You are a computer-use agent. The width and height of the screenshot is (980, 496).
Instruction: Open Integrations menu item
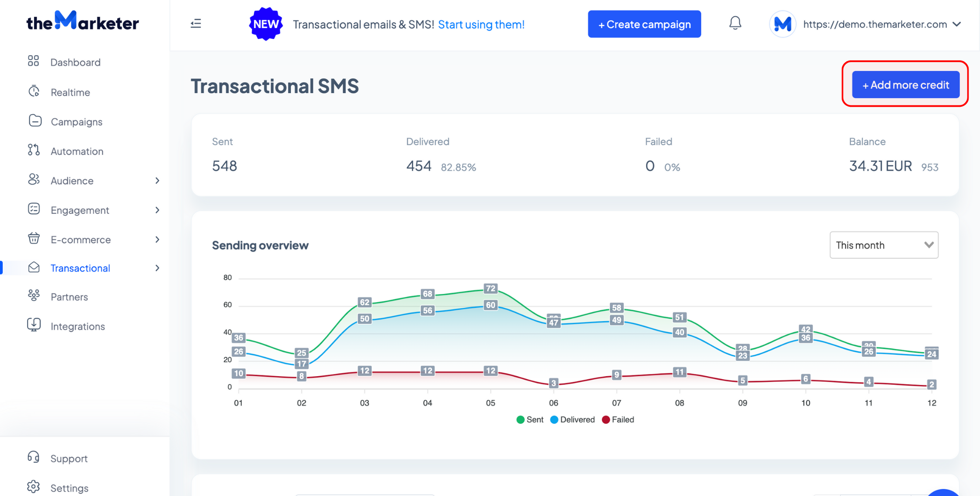(78, 326)
